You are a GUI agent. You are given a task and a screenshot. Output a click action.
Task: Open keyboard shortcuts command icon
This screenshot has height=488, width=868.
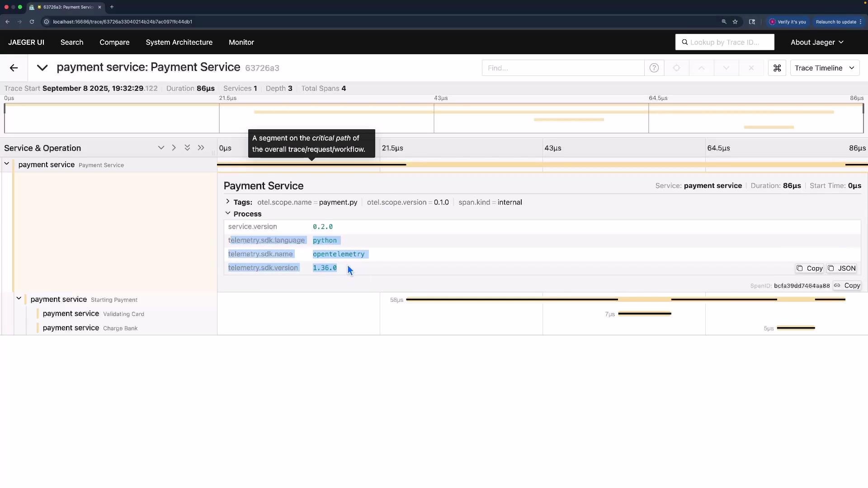coord(777,68)
